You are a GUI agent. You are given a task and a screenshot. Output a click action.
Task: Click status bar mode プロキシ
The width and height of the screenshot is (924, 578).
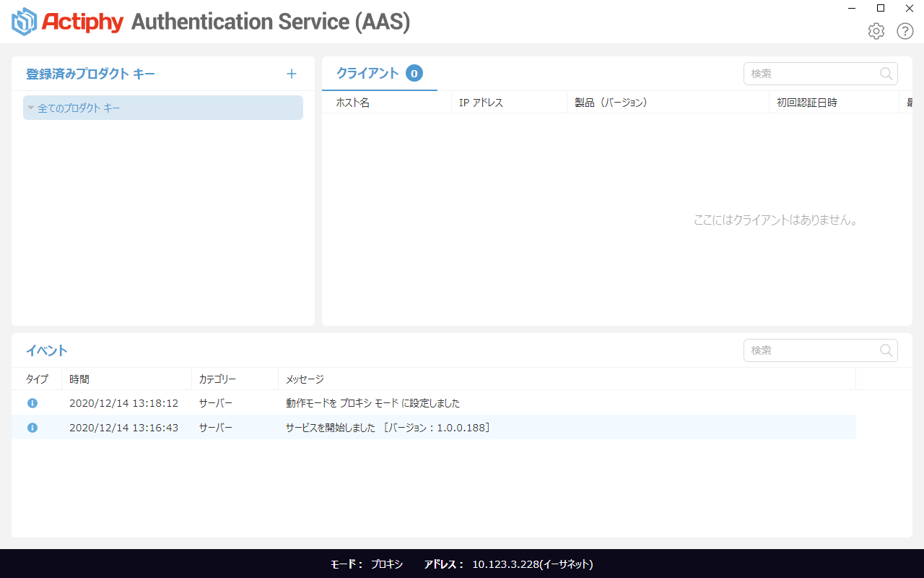click(387, 564)
